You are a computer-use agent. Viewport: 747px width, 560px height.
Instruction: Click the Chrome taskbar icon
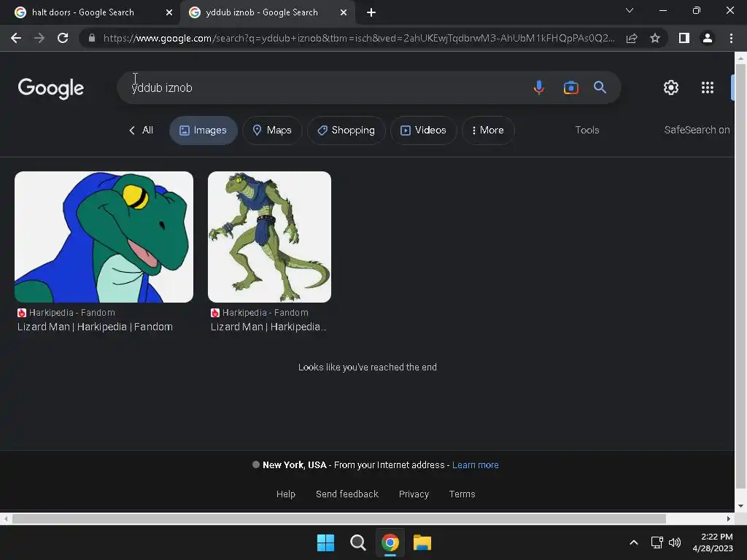click(390, 542)
